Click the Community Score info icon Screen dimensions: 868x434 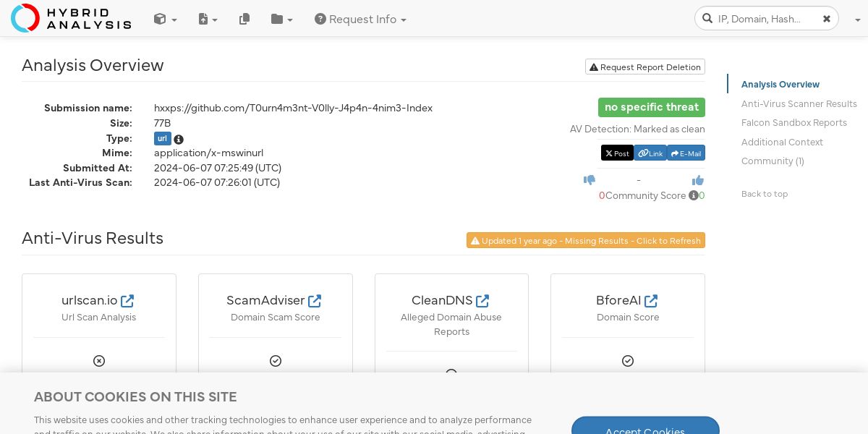693,195
